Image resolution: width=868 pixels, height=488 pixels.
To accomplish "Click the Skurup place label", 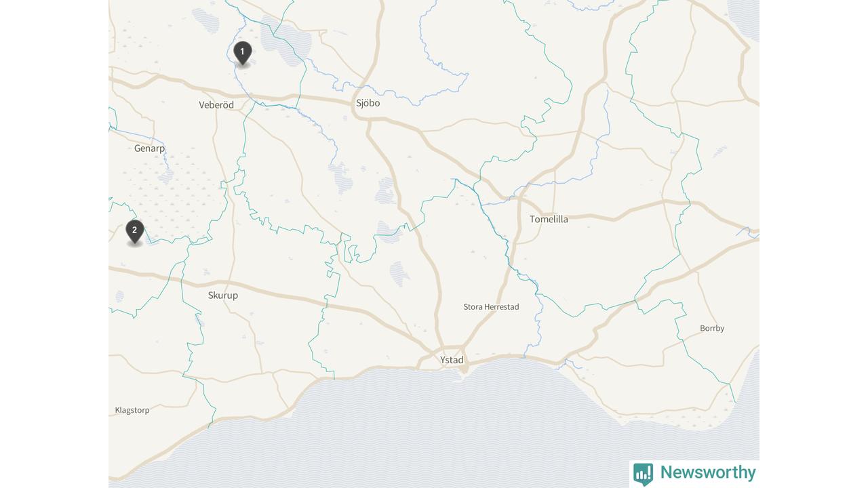I will (223, 296).
